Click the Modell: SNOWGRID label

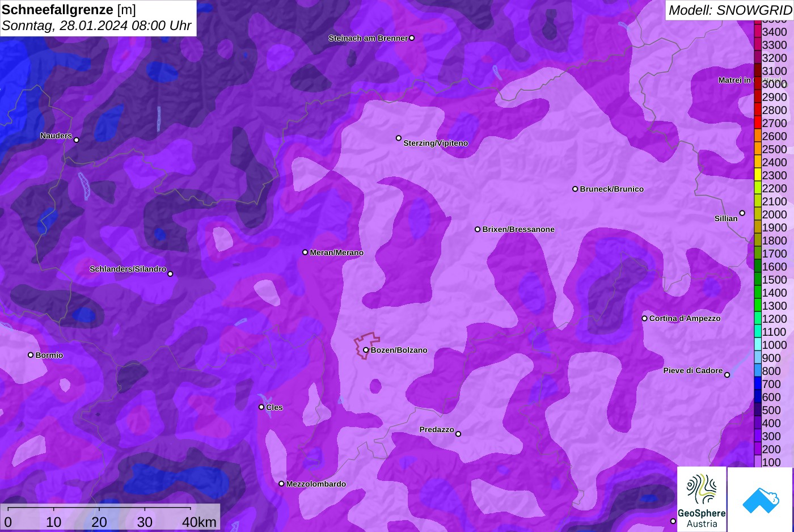730,10
